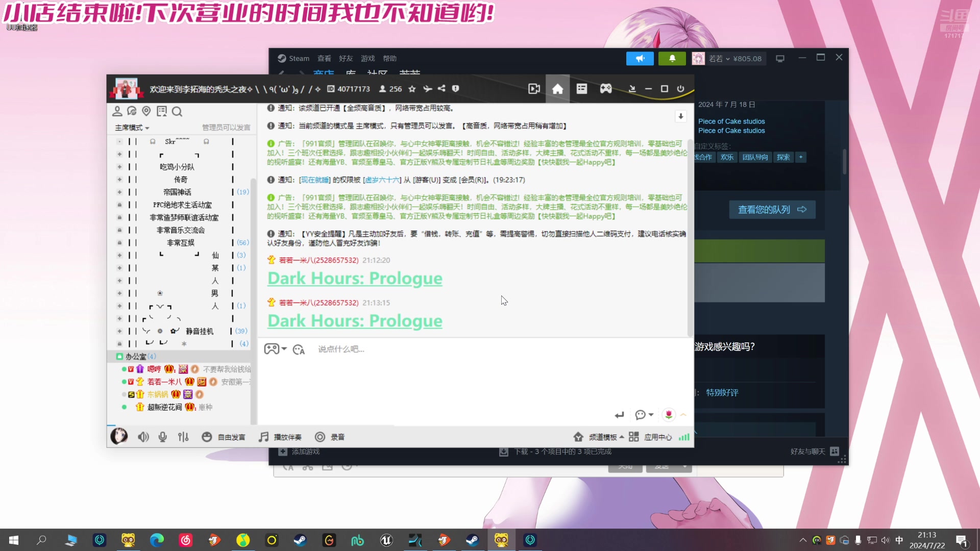Viewport: 980px width, 551px height.
Task: Select 办公室 channel row
Action: 180,356
